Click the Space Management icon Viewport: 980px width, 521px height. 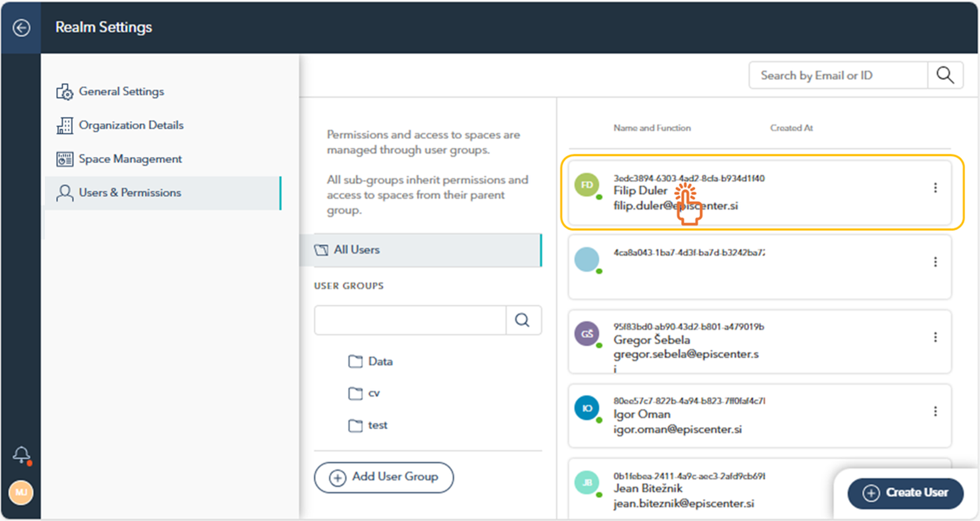coord(64,159)
